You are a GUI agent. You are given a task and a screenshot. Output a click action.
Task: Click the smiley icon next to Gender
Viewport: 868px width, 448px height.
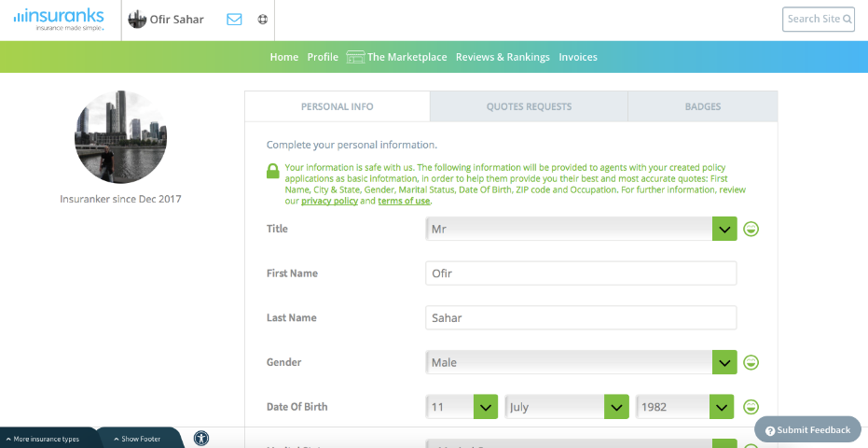751,362
